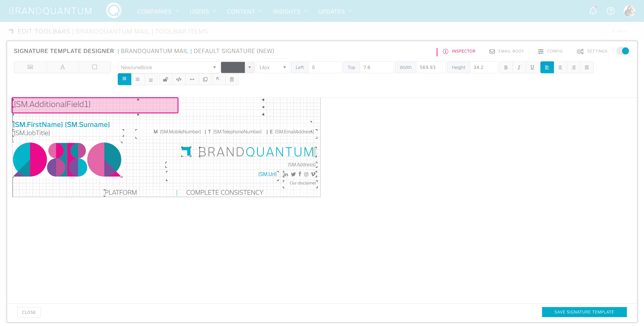Click the Instagram icon in signature
The height and width of the screenshot is (326, 644).
coord(306,174)
